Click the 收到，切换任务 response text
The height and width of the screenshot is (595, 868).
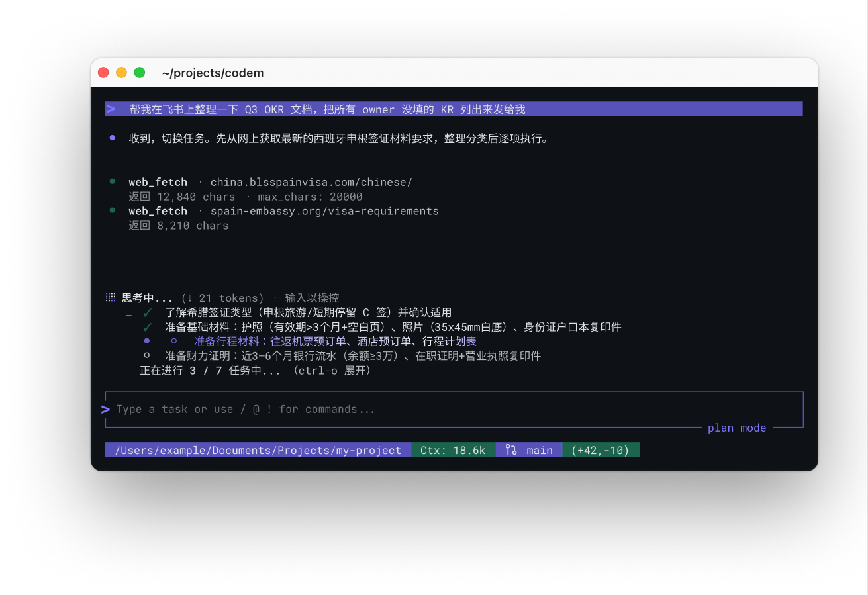(x=338, y=138)
